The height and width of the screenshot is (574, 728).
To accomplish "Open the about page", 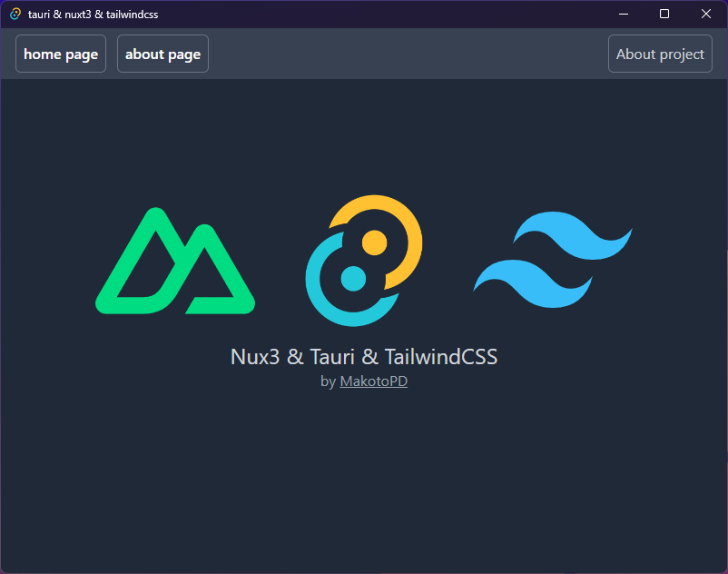I will [x=163, y=54].
